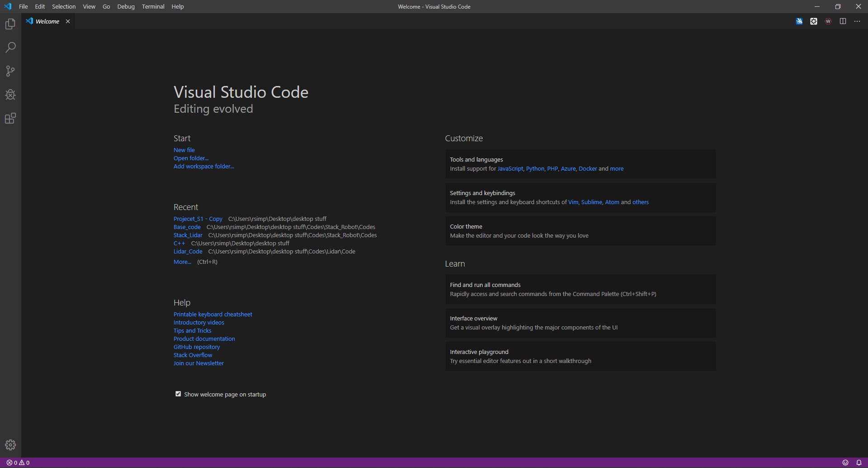Open the Source Control view
868x468 pixels.
(10, 71)
